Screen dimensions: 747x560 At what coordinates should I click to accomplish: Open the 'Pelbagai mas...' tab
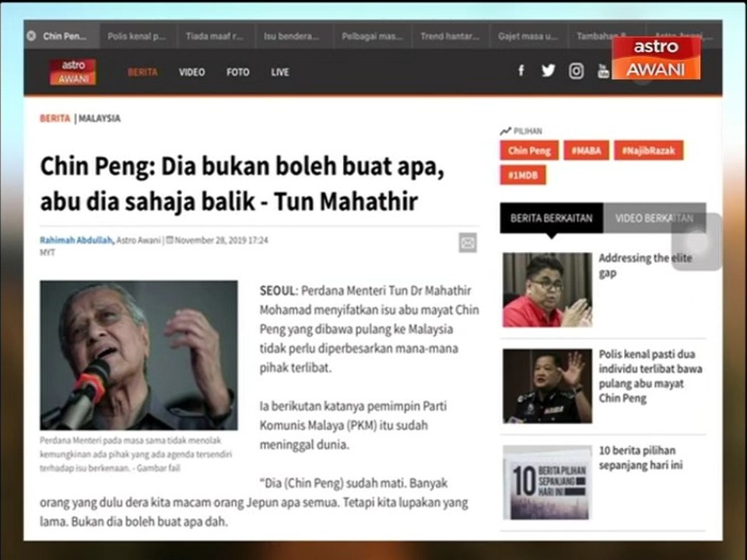coord(373,37)
